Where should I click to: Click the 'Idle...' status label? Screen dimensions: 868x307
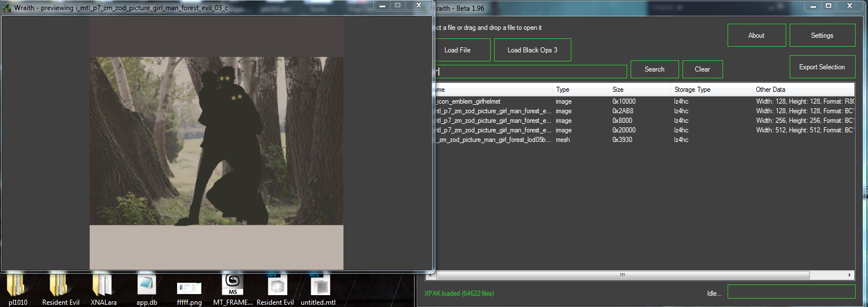click(715, 293)
